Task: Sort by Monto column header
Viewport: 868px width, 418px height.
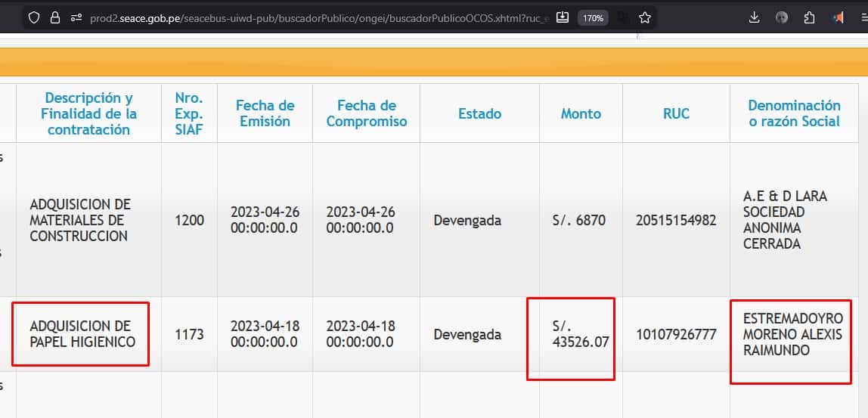Action: coord(581,113)
